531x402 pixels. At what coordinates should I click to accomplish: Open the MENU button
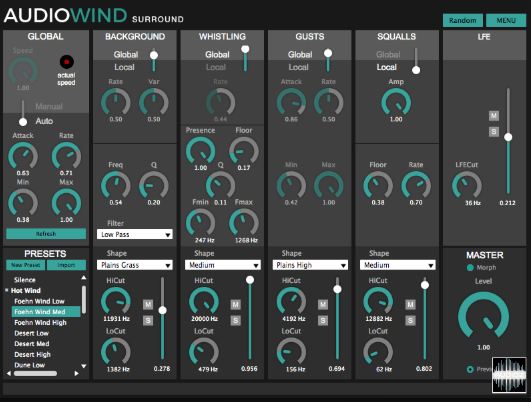tap(506, 20)
